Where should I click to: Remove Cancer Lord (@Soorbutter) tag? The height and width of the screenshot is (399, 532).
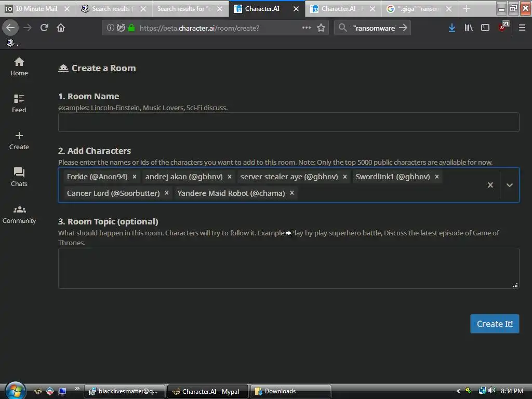tap(167, 193)
